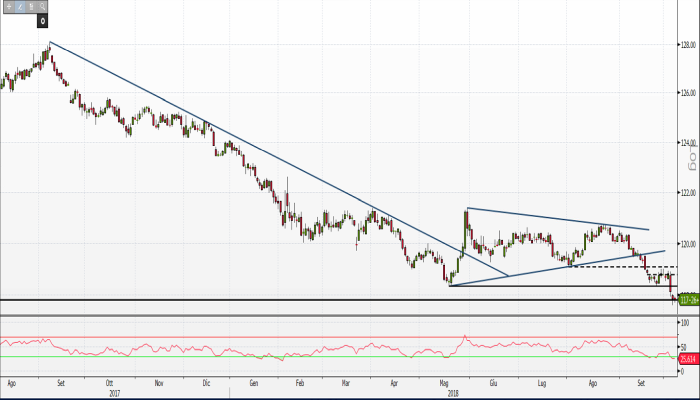Click the green 117-26 price label

687,300
